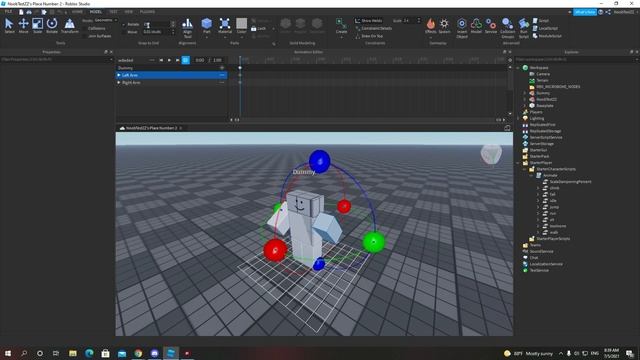This screenshot has height=360, width=640.
Task: Collapse the StarterPlayer node
Action: coord(518,162)
